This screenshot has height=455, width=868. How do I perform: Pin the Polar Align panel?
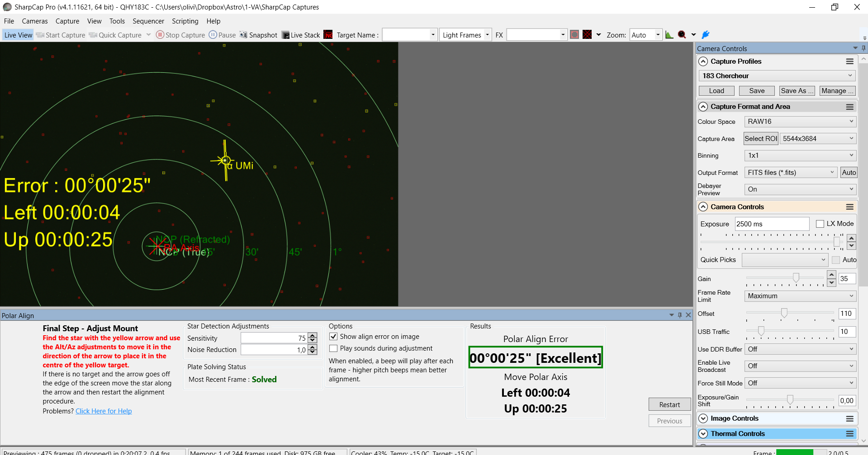coord(680,315)
